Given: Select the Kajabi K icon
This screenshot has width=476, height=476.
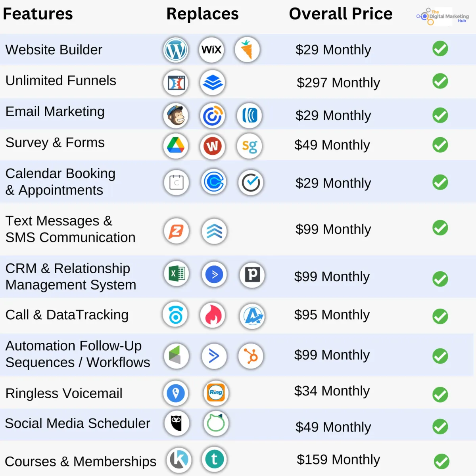Looking at the screenshot, I should click(179, 460).
